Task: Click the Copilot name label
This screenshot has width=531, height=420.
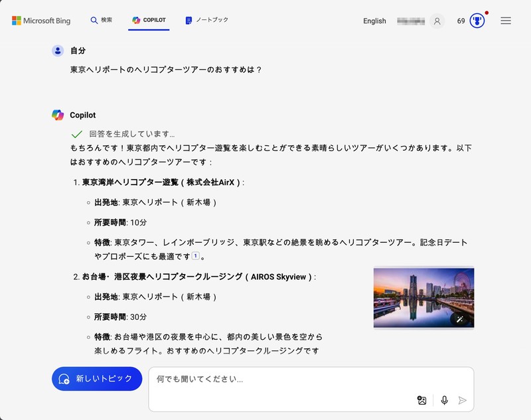Action: click(83, 115)
